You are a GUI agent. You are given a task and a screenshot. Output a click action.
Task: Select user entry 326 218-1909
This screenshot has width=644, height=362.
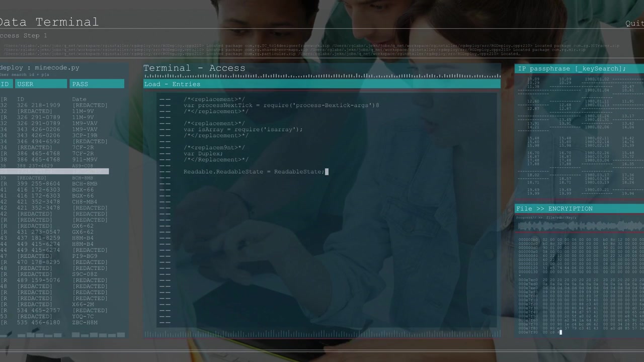click(x=39, y=105)
